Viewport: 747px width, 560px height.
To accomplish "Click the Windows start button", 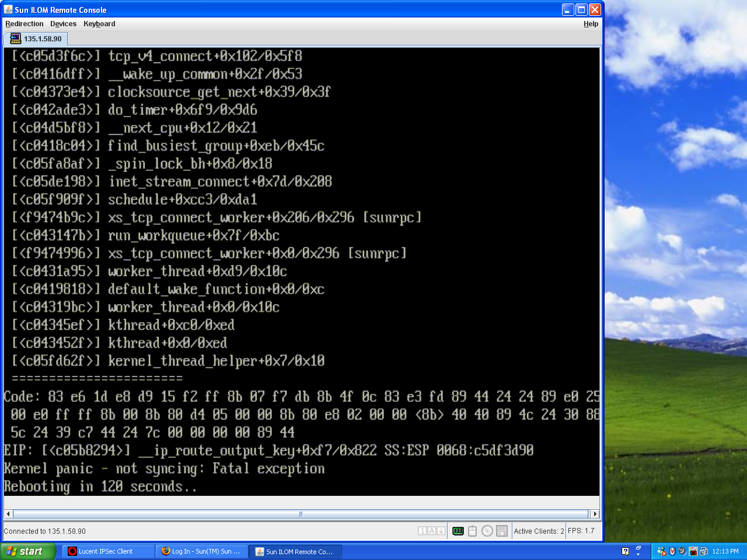I will 27,551.
